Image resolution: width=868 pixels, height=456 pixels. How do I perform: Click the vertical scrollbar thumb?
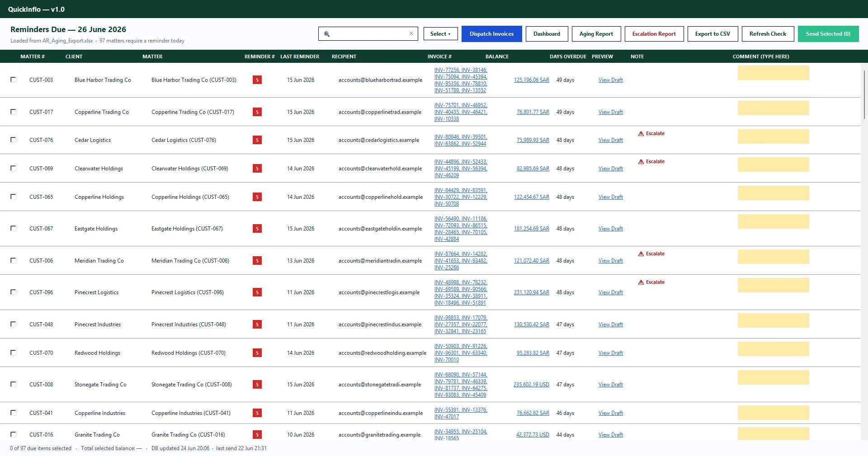[x=865, y=94]
